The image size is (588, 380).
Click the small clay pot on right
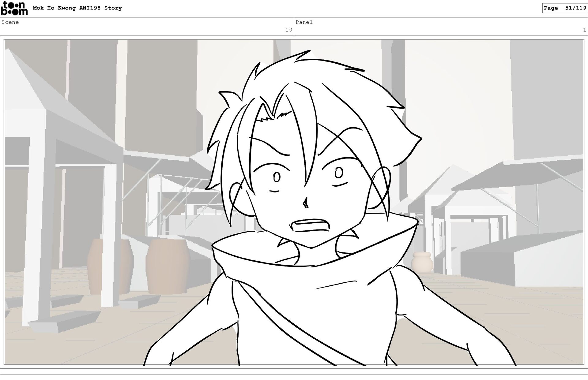point(422,262)
